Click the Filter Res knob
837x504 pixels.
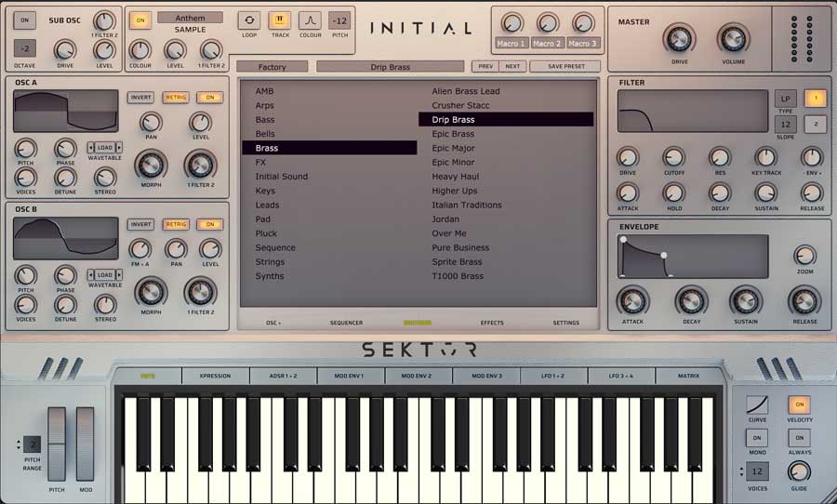click(x=720, y=158)
